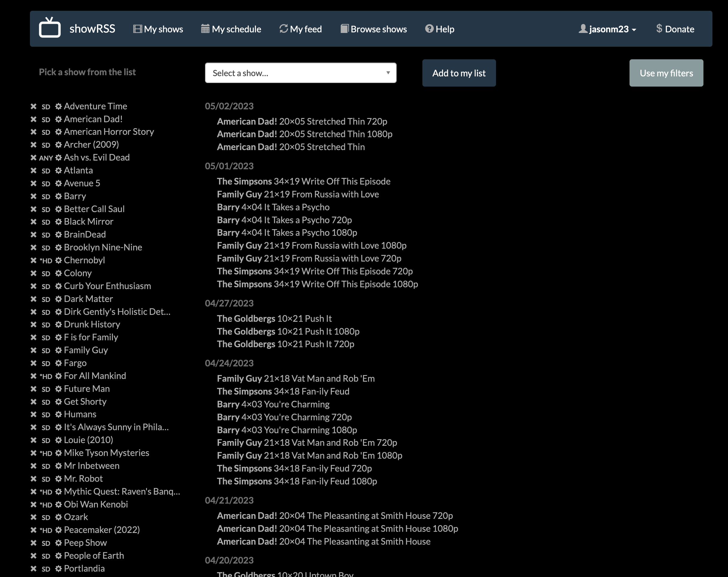Open American Dad! 20×04 Pleasanting at Smith House 1080p
728x577 pixels.
337,528
